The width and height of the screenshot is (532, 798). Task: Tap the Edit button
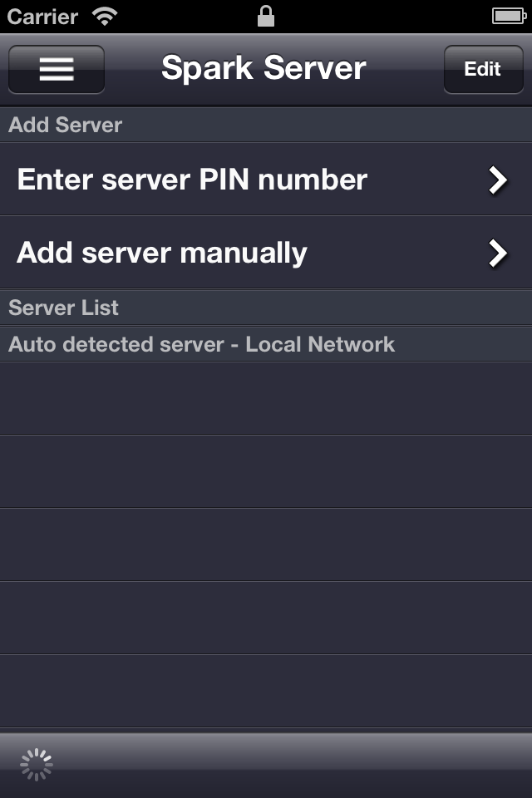coord(483,69)
